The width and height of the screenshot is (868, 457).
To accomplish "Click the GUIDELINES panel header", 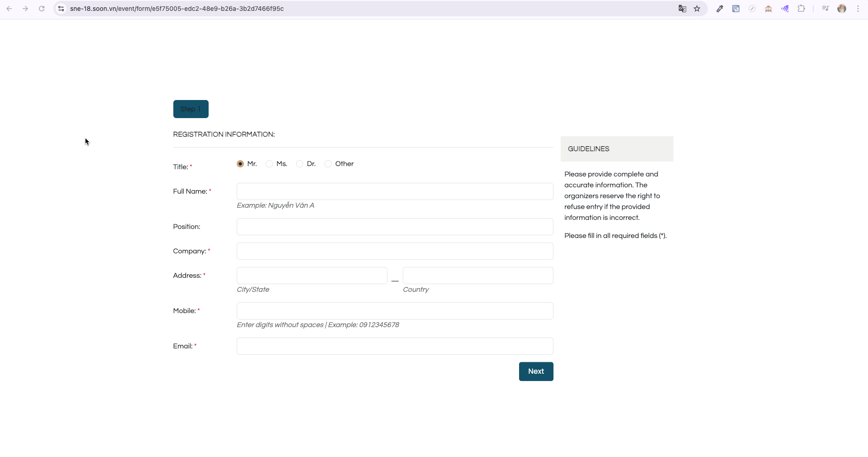I will point(617,149).
